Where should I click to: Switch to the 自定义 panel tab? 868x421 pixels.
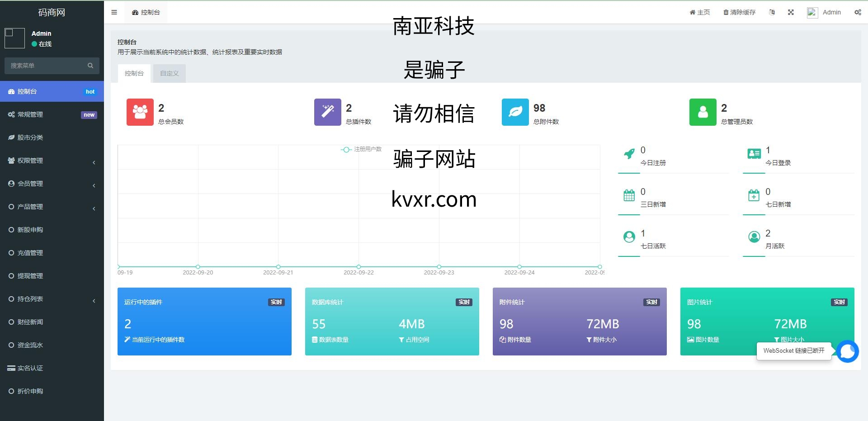pyautogui.click(x=170, y=73)
